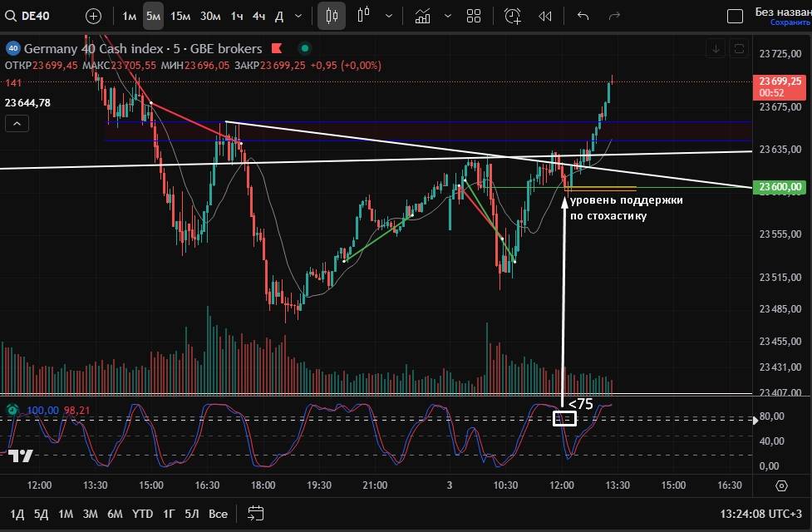This screenshot has width=812, height=532.
Task: Select the YTD date range tab
Action: pos(142,514)
